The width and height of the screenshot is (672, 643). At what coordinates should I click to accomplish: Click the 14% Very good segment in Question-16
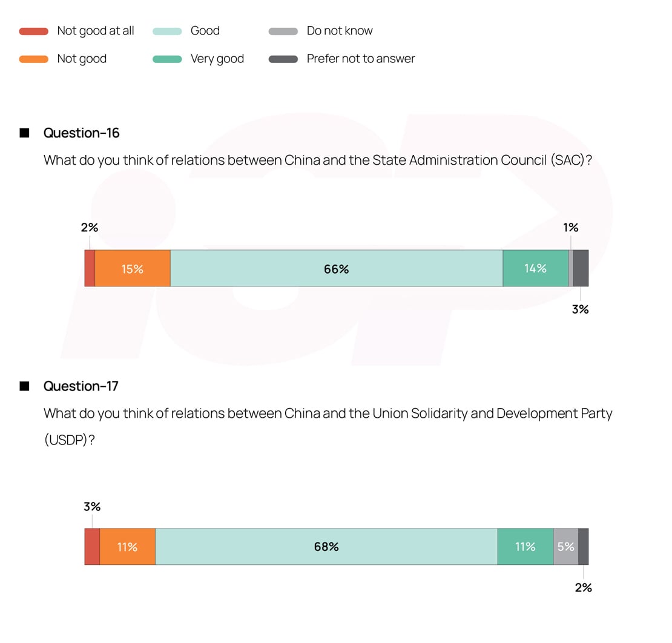coord(535,268)
